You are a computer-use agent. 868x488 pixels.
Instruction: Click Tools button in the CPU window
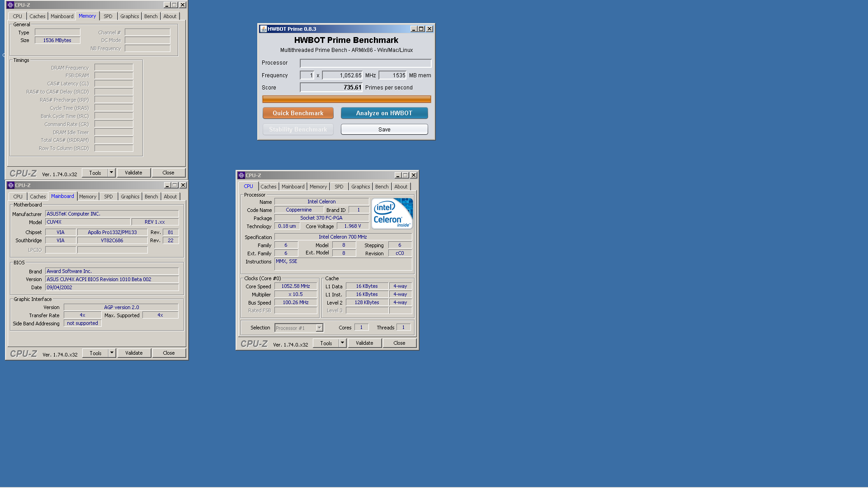[326, 343]
